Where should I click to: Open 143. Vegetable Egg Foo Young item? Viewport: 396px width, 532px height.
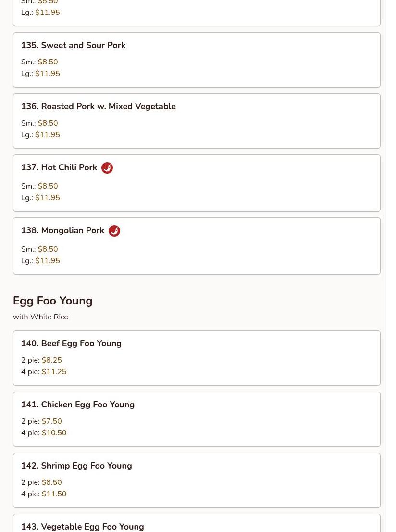pos(197,523)
